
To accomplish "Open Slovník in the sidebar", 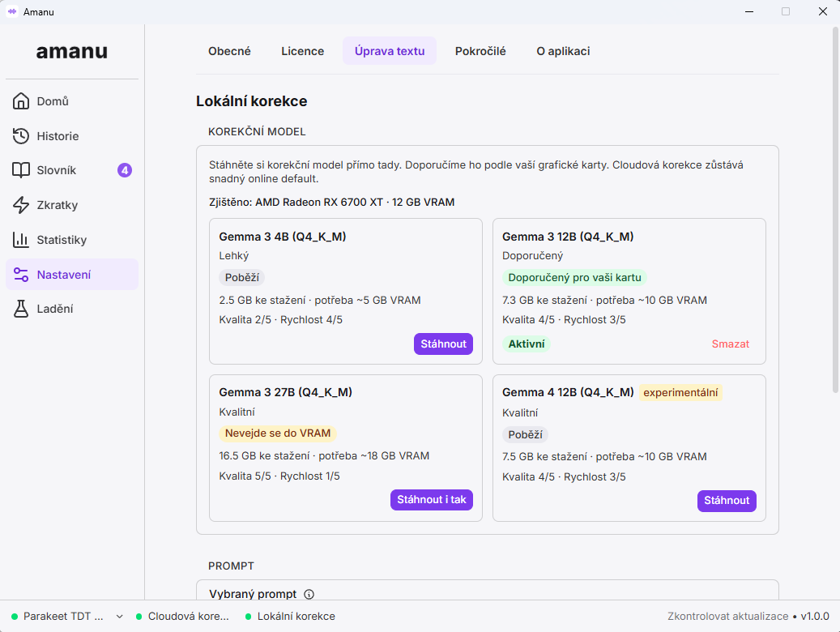I will click(x=72, y=170).
